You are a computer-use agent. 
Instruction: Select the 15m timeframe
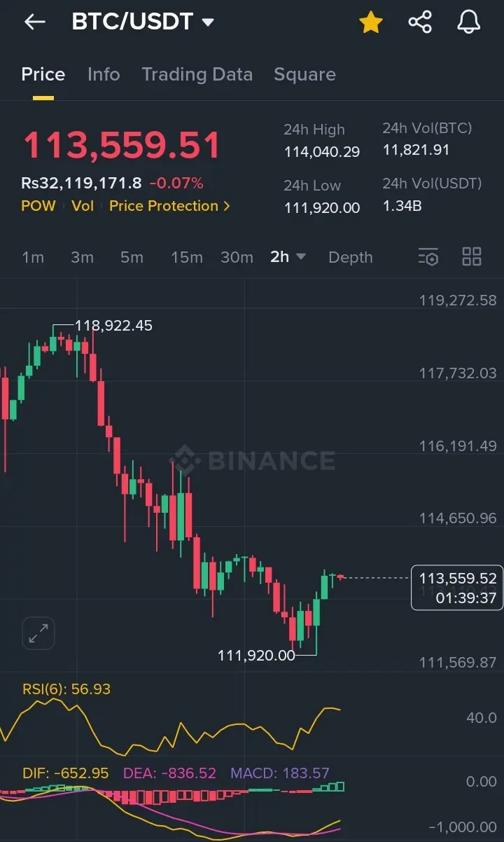187,257
